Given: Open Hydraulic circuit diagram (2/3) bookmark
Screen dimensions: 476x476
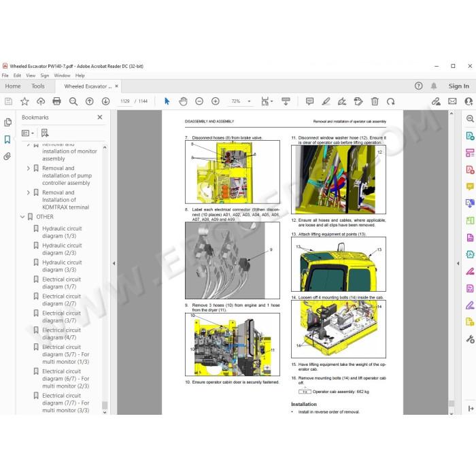Looking at the screenshot, I should click(63, 250).
